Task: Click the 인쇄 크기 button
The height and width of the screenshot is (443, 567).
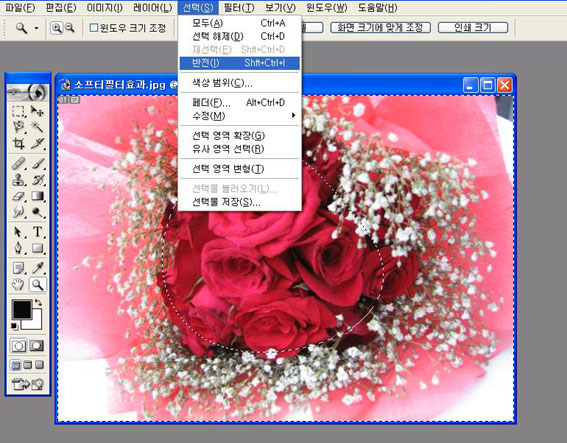Action: click(473, 27)
